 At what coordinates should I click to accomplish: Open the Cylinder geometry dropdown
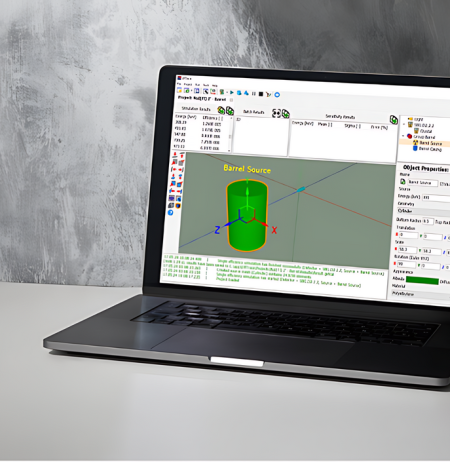click(424, 211)
